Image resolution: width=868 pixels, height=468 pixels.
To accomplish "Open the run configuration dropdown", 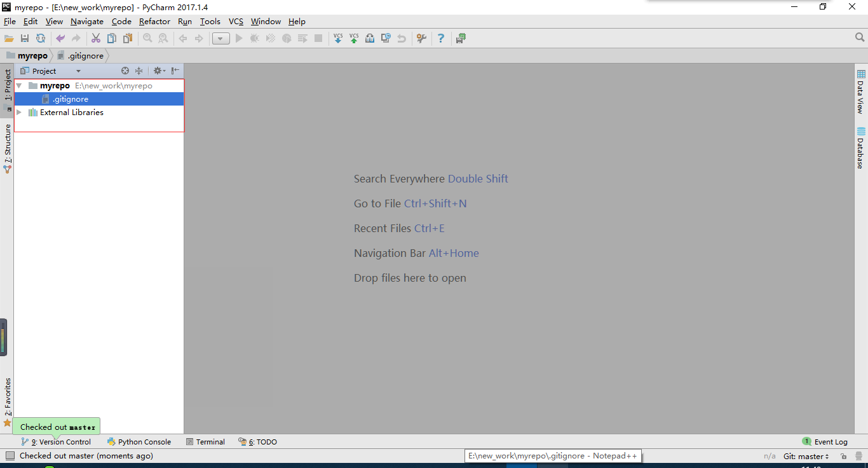I will 220,39.
